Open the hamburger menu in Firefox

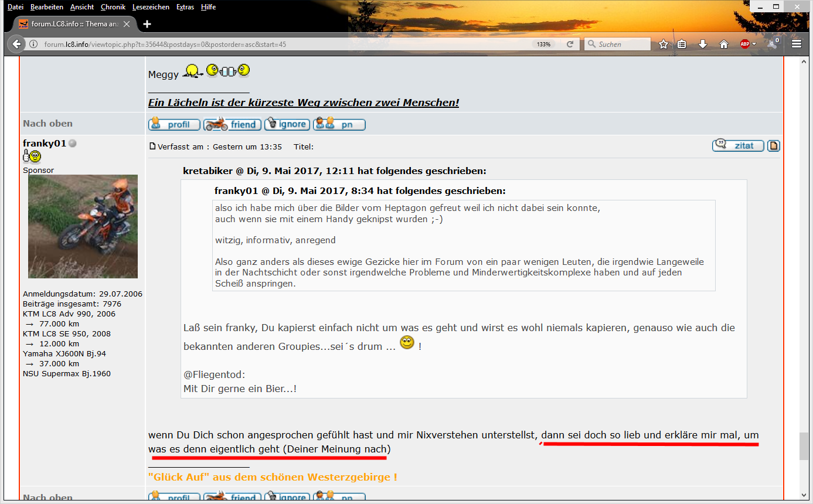pos(796,44)
